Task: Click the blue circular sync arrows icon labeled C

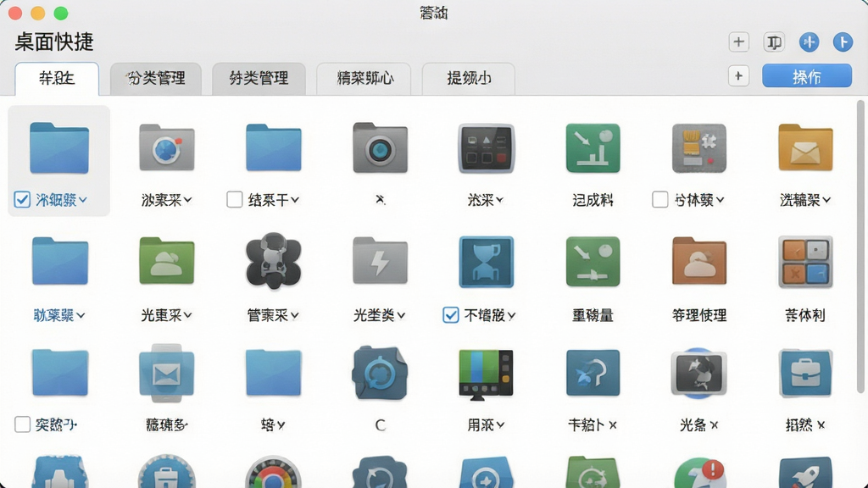Action: [380, 373]
